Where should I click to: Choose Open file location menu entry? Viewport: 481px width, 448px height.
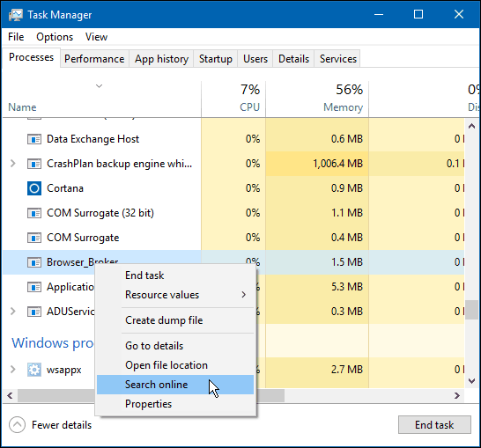tap(175, 365)
